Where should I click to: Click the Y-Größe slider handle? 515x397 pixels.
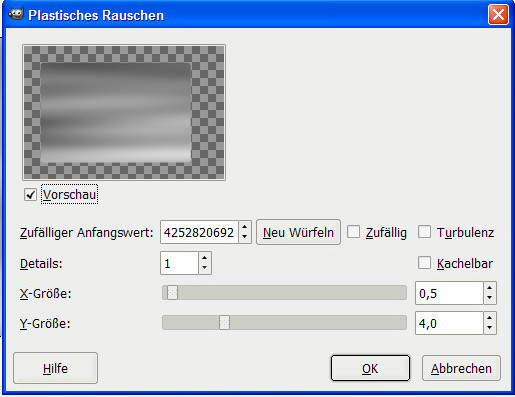[x=224, y=323]
